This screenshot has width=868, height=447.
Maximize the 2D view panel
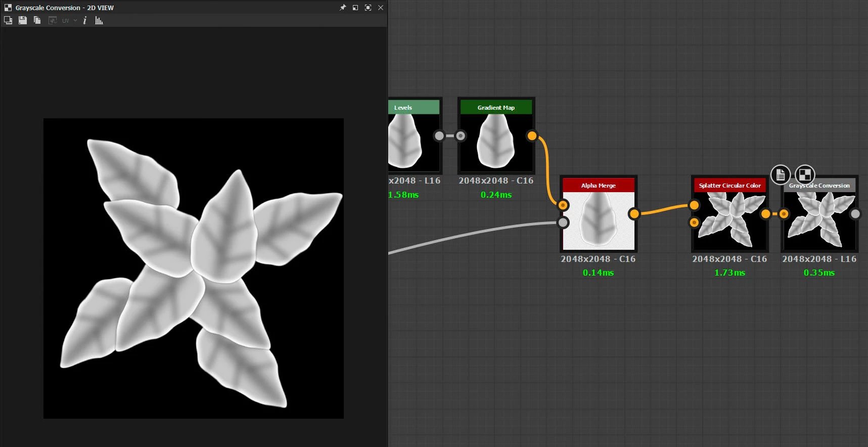point(368,8)
